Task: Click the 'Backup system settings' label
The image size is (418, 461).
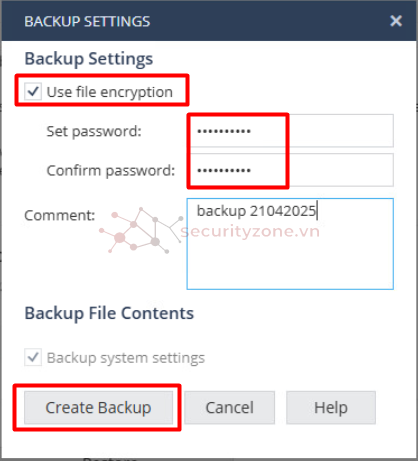Action: 126,358
